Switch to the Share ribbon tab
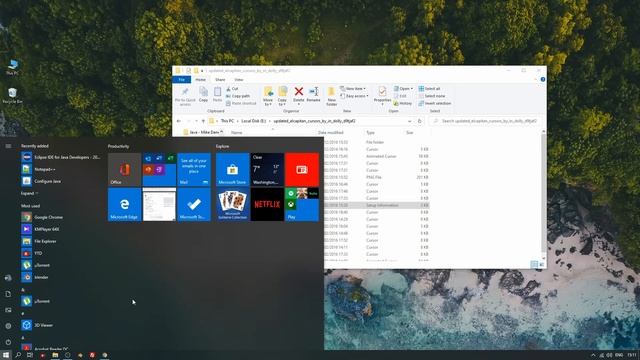This screenshot has height=360, width=640. click(x=220, y=80)
